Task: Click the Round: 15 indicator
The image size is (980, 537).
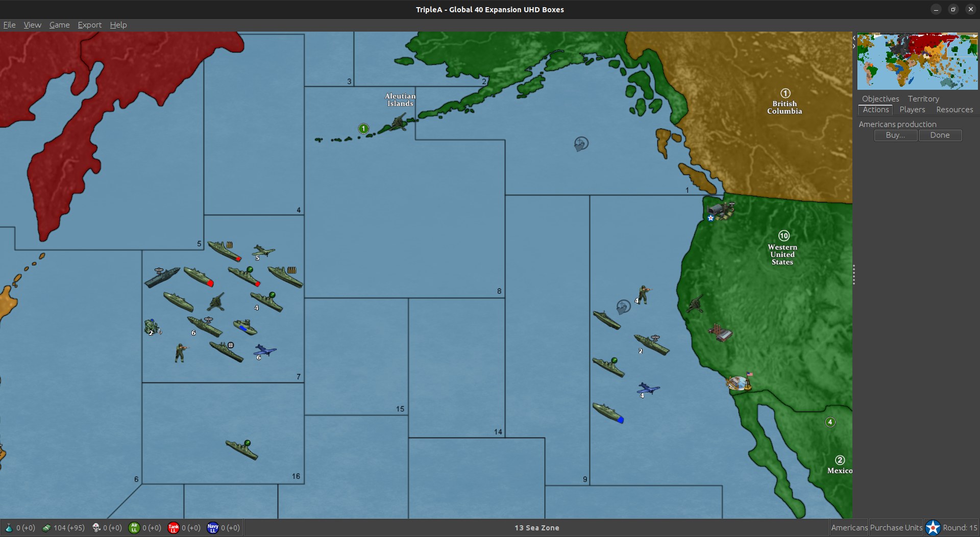Action: [x=960, y=528]
